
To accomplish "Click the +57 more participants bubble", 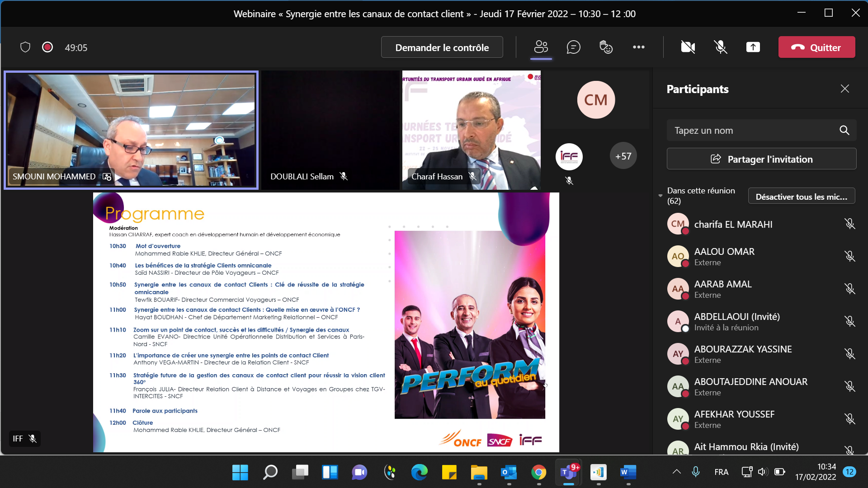I will (623, 156).
